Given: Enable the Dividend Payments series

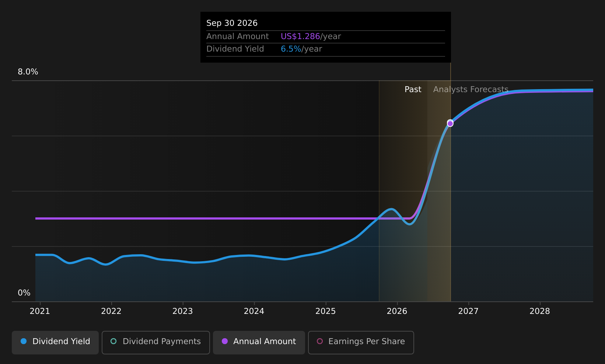Looking at the screenshot, I should click(x=155, y=342).
